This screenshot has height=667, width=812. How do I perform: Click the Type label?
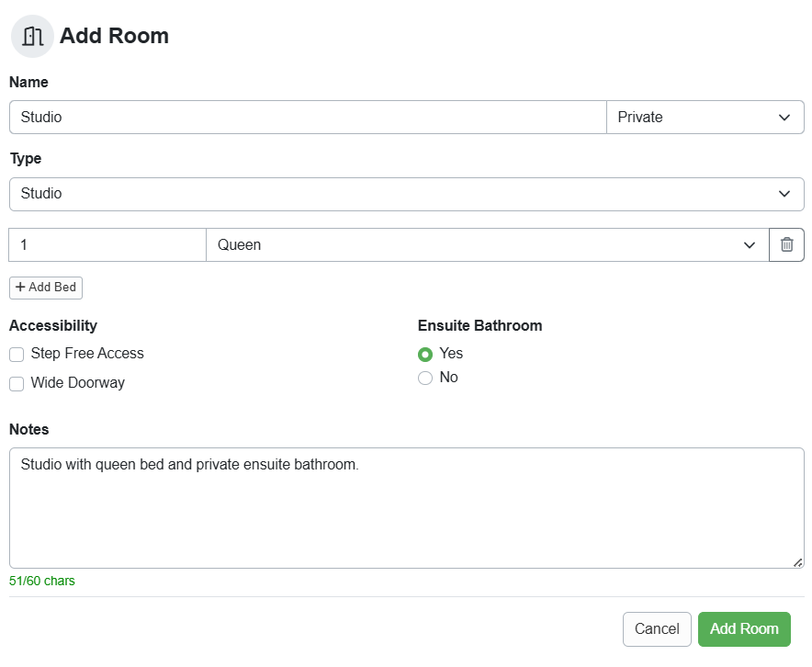click(x=26, y=159)
